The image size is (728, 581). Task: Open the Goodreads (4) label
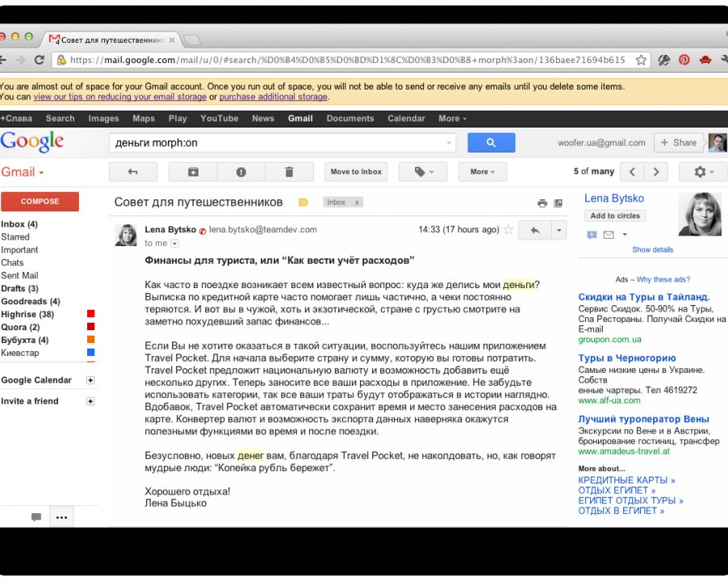[31, 302]
